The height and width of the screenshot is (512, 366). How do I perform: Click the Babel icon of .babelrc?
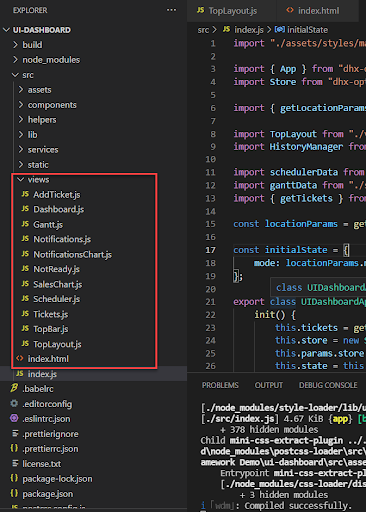pyautogui.click(x=14, y=388)
